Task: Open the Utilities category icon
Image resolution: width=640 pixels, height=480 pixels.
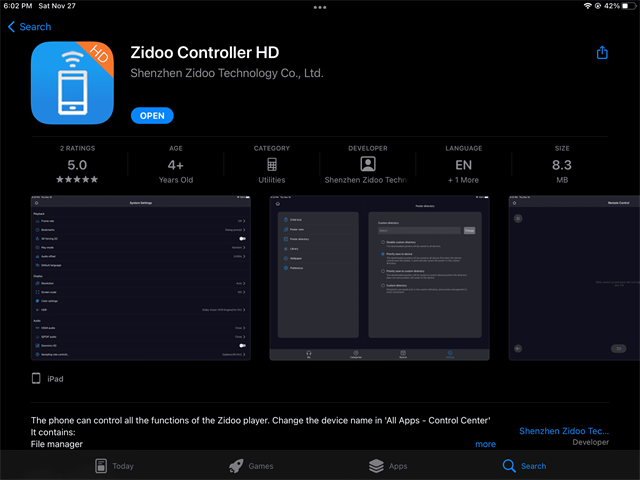Action: point(272,164)
